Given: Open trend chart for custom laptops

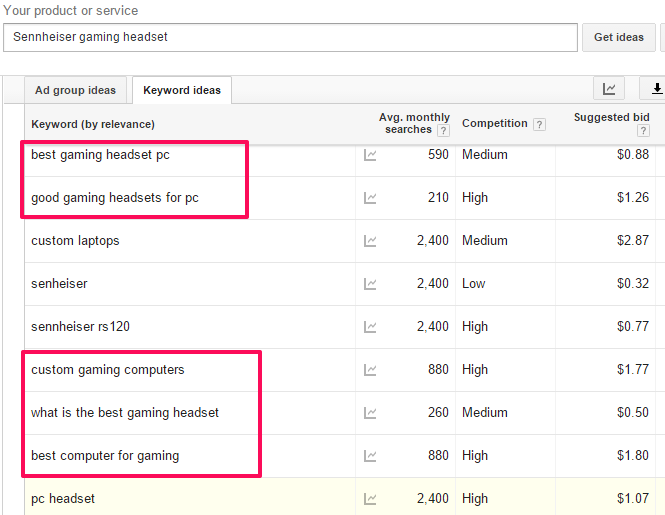Looking at the screenshot, I should click(370, 241).
